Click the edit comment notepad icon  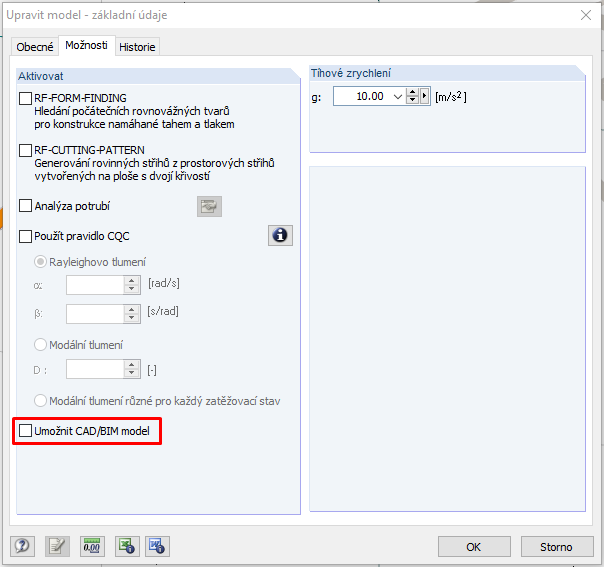(x=57, y=546)
